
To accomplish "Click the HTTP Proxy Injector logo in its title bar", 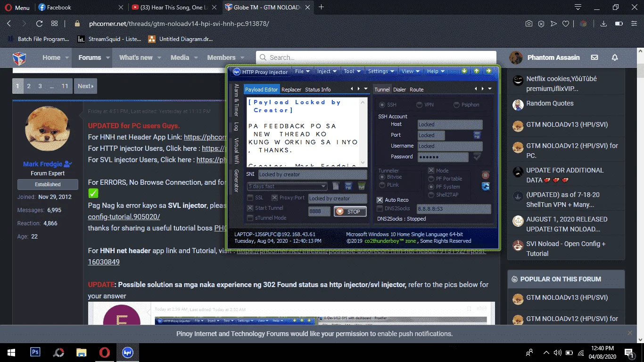I will (237, 72).
